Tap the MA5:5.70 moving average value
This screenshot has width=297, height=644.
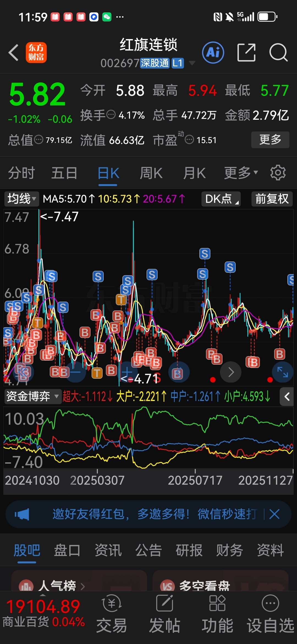69,199
